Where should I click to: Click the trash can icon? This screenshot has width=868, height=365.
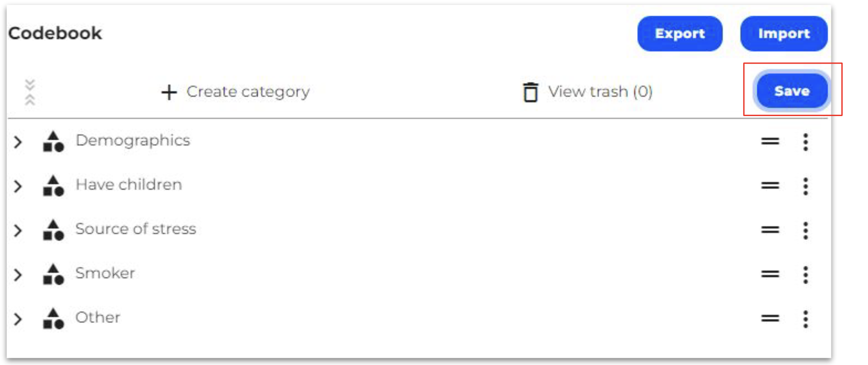pyautogui.click(x=530, y=92)
